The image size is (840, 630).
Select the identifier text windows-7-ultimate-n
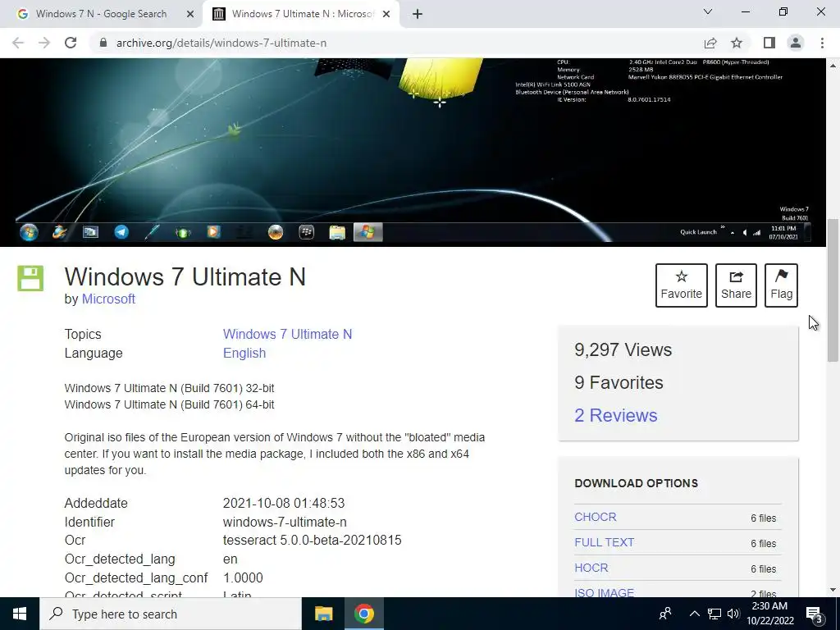coord(285,522)
